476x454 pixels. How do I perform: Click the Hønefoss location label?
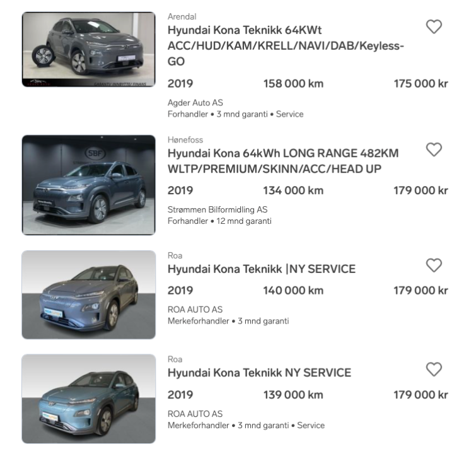click(x=185, y=139)
